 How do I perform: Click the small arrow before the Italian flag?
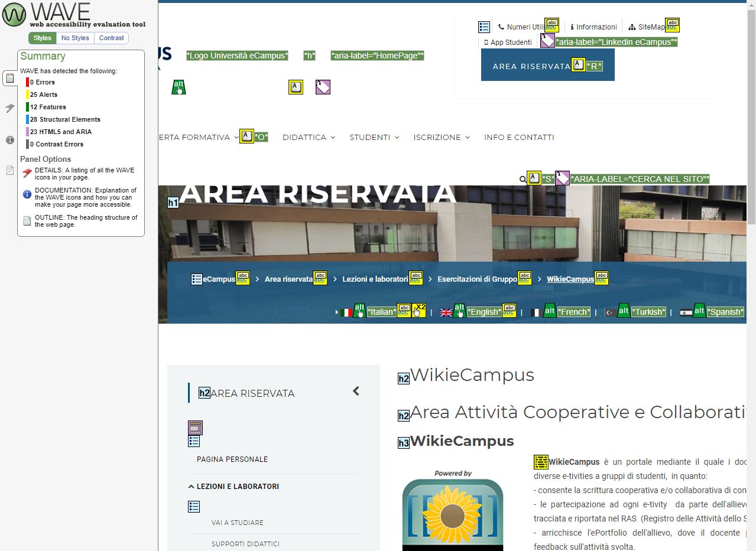pos(337,312)
